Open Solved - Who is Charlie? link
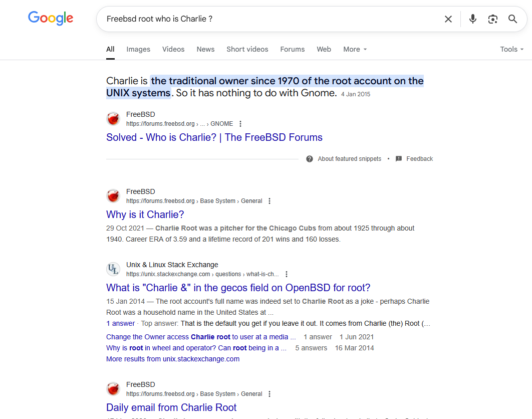 214,137
